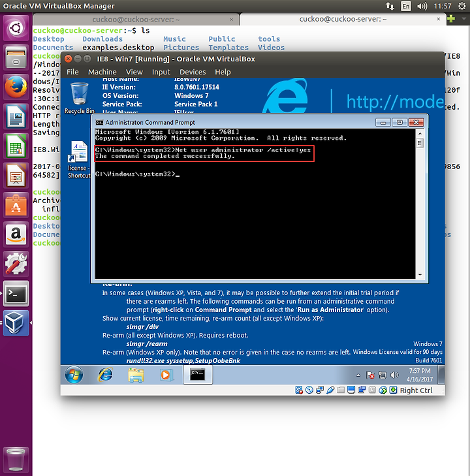Open the terminal tab list dropdown arrow
Viewport: 470px width, 476px height.
pyautogui.click(x=463, y=19)
